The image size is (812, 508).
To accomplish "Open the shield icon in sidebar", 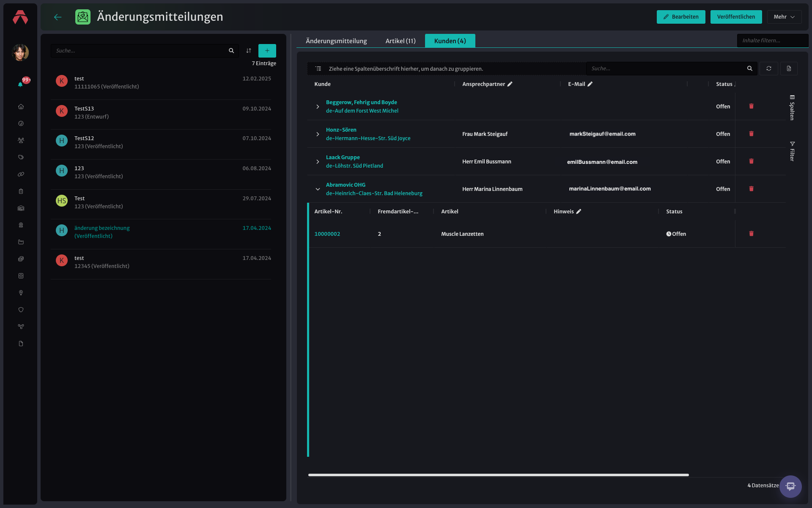I will tap(21, 310).
